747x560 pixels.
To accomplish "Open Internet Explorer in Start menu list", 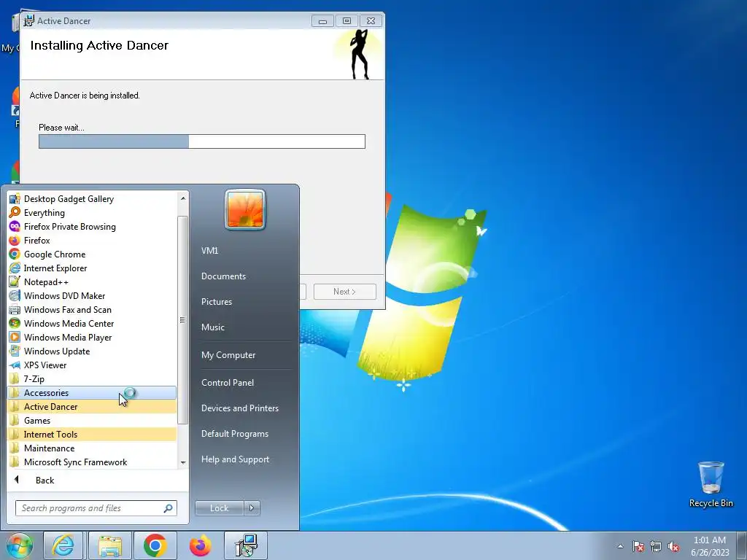I will 92,268.
